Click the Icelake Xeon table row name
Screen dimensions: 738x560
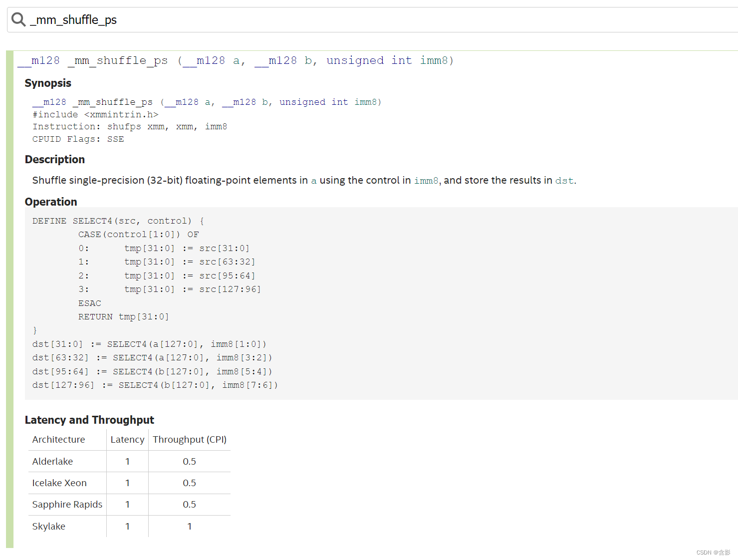[59, 483]
